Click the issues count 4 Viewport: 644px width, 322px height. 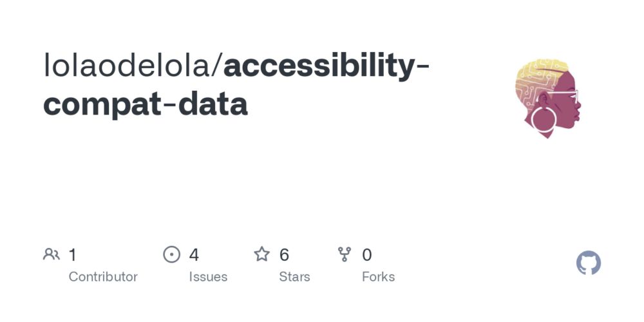(x=194, y=254)
